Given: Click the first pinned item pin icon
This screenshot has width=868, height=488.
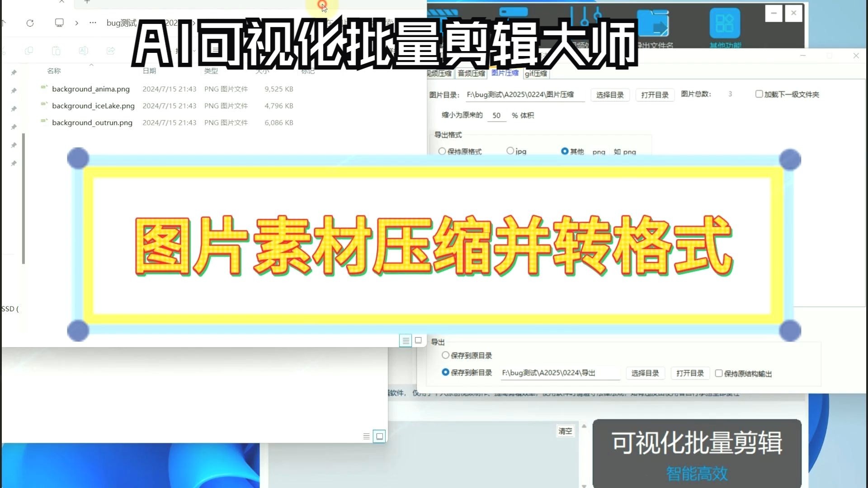Looking at the screenshot, I should (x=14, y=72).
